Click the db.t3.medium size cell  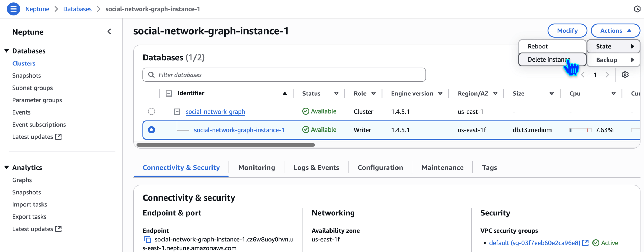[532, 130]
